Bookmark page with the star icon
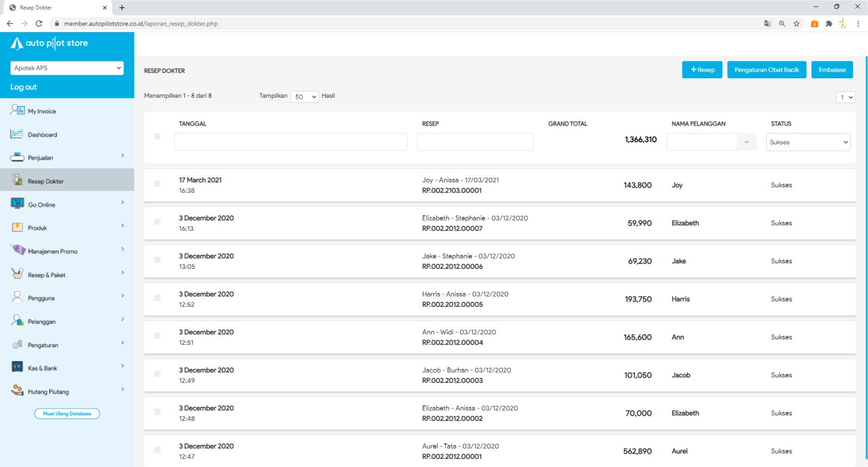The width and height of the screenshot is (868, 467). tap(796, 23)
